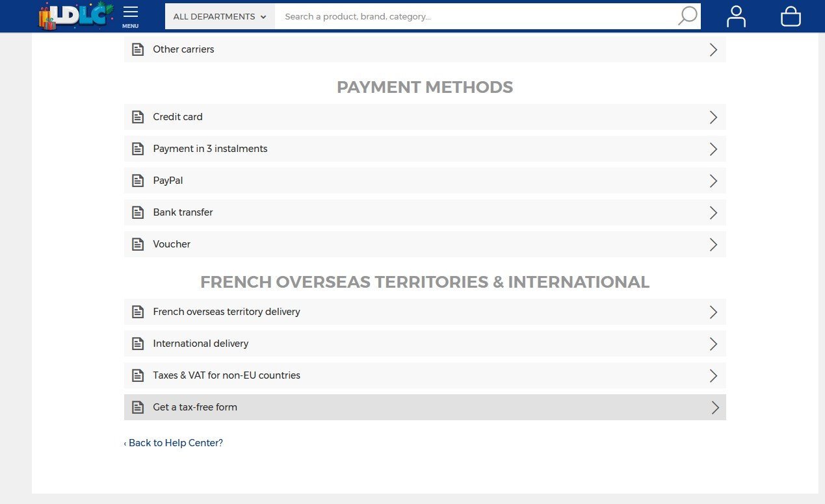Click document icon beside French overseas territory delivery
This screenshot has width=825, height=504.
click(138, 312)
